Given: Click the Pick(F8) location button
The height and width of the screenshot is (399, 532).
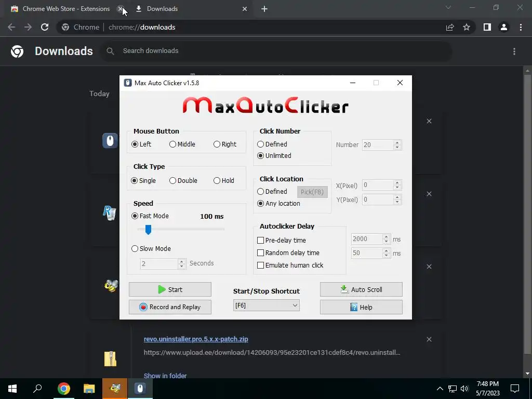Looking at the screenshot, I should pos(312,192).
